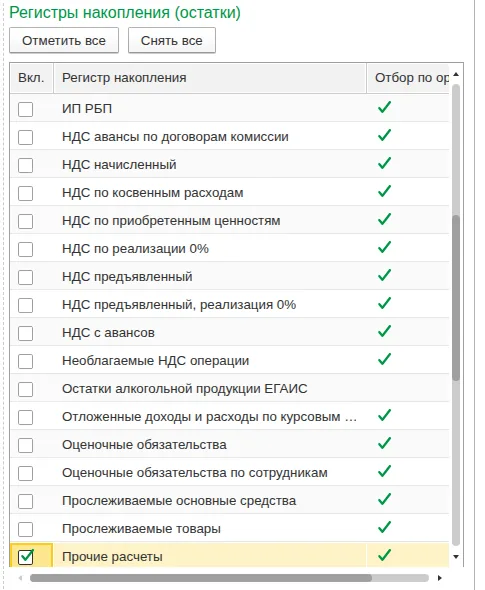Image resolution: width=485 pixels, height=590 pixels.
Task: Tick checkbox next to 'НДС предъявленный'
Action: pos(26,277)
